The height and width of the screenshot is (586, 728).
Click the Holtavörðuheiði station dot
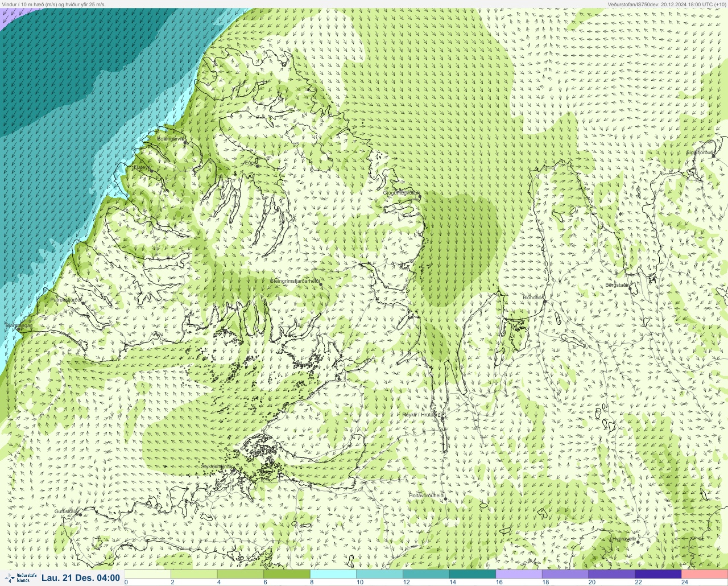(445, 500)
